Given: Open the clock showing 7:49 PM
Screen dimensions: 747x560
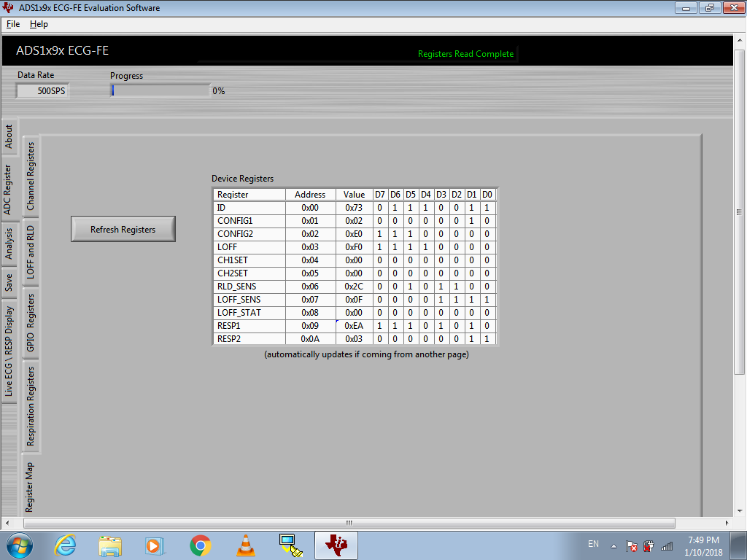Looking at the screenshot, I should [x=703, y=546].
